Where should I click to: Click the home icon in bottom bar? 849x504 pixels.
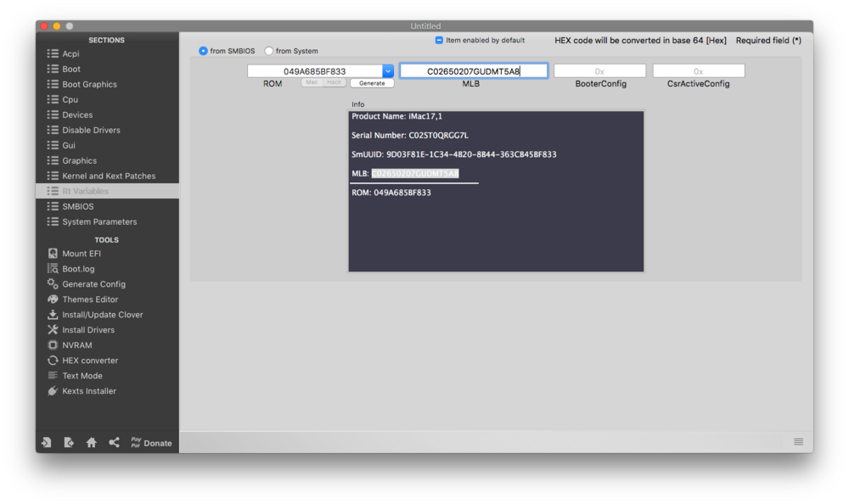[x=91, y=443]
